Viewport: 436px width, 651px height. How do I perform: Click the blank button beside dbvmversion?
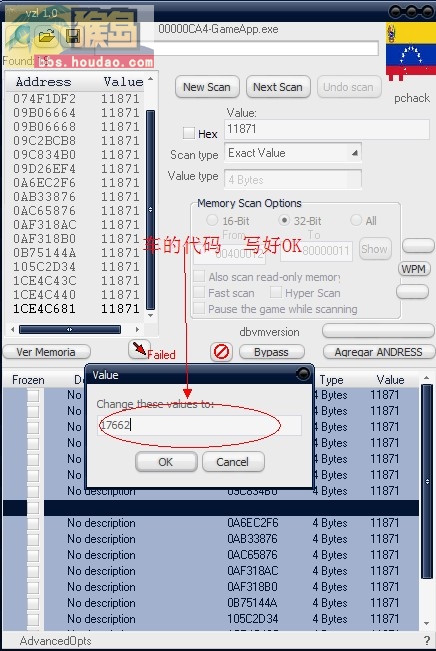point(378,331)
